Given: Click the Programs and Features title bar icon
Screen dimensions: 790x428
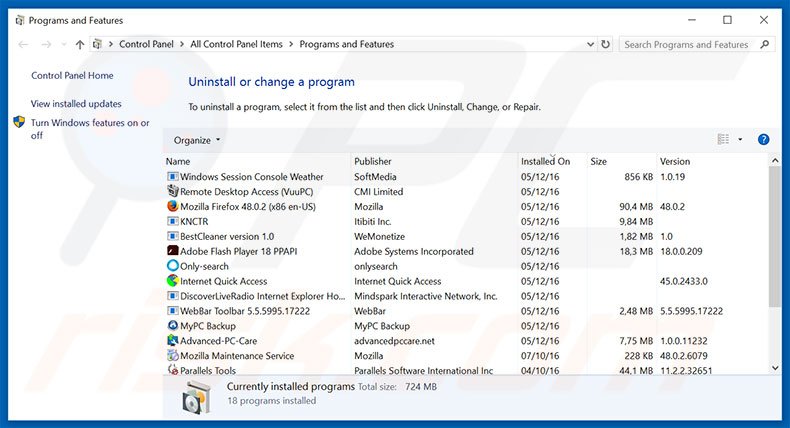Looking at the screenshot, I should point(20,21).
